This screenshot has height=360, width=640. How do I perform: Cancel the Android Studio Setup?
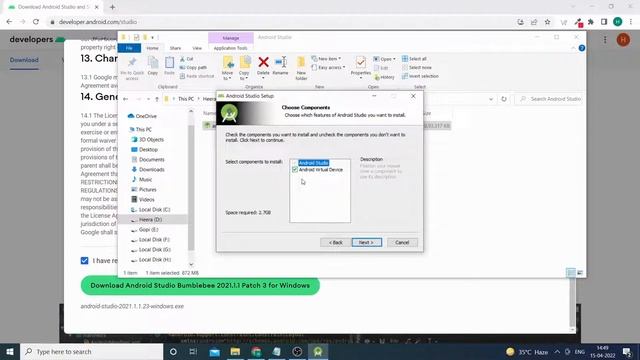tap(402, 242)
